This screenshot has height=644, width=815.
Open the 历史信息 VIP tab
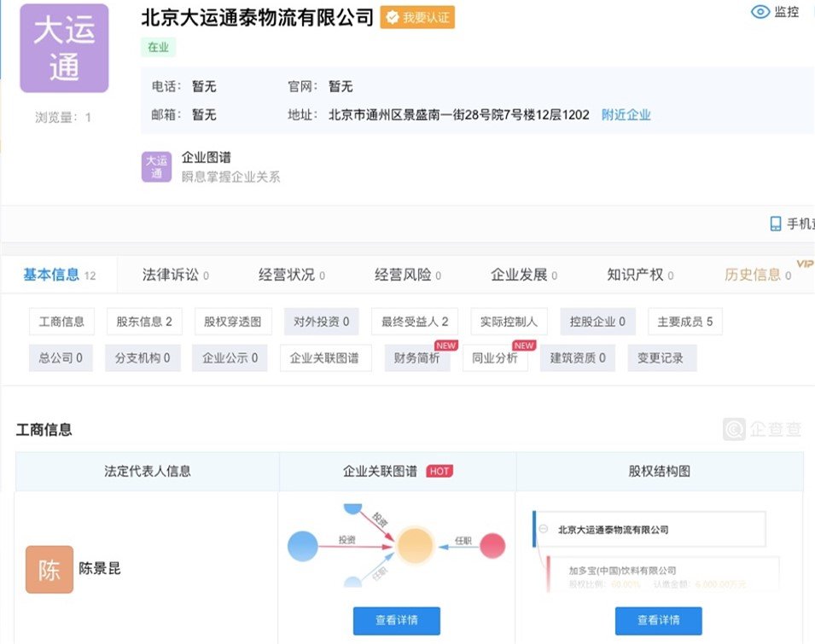[x=758, y=275]
